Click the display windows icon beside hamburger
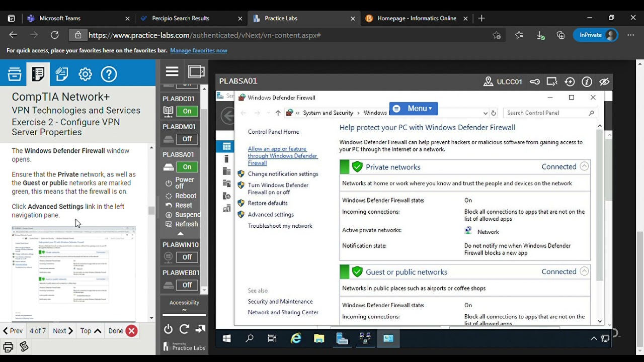 [x=196, y=72]
